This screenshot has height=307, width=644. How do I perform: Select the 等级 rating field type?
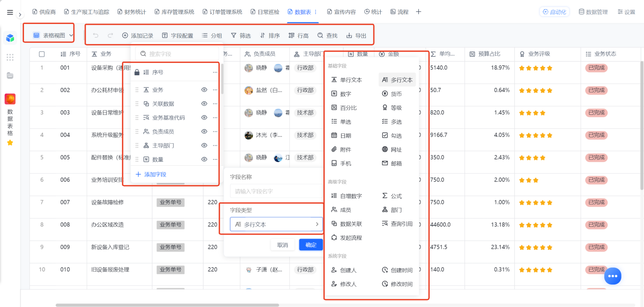pyautogui.click(x=392, y=108)
